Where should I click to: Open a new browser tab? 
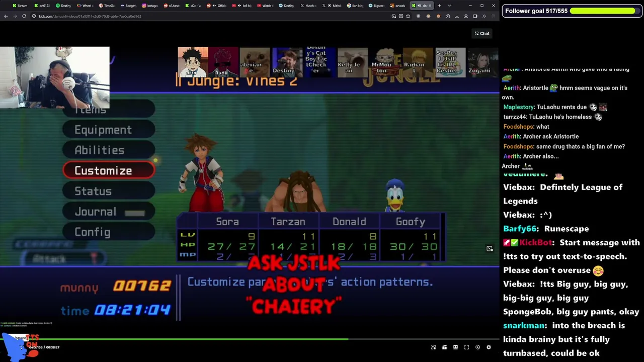439,6
